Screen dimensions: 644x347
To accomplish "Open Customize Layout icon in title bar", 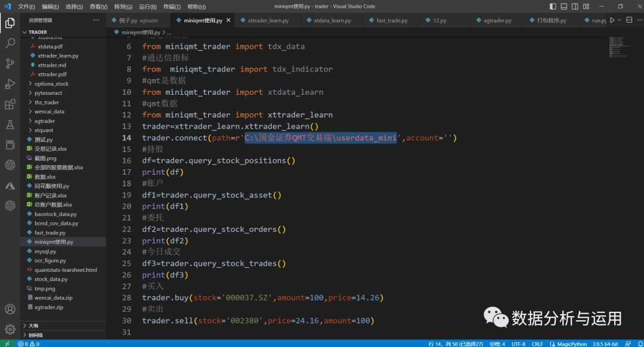I will tap(586, 6).
